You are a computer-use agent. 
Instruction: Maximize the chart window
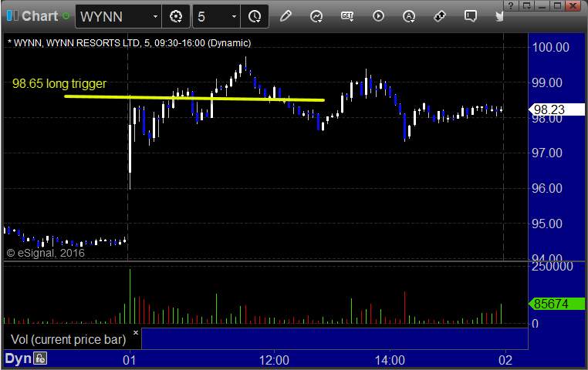pyautogui.click(x=557, y=5)
